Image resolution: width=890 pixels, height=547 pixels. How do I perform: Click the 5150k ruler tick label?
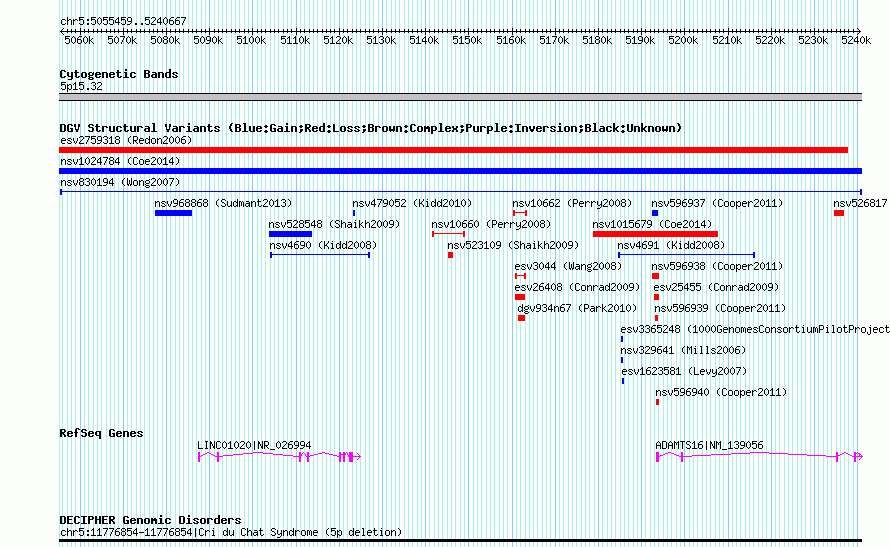467,40
